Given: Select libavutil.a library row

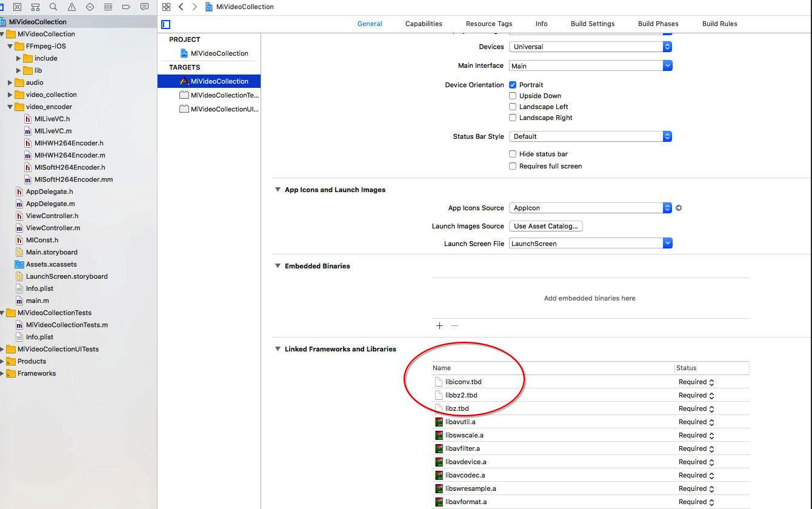Looking at the screenshot, I should pos(591,422).
